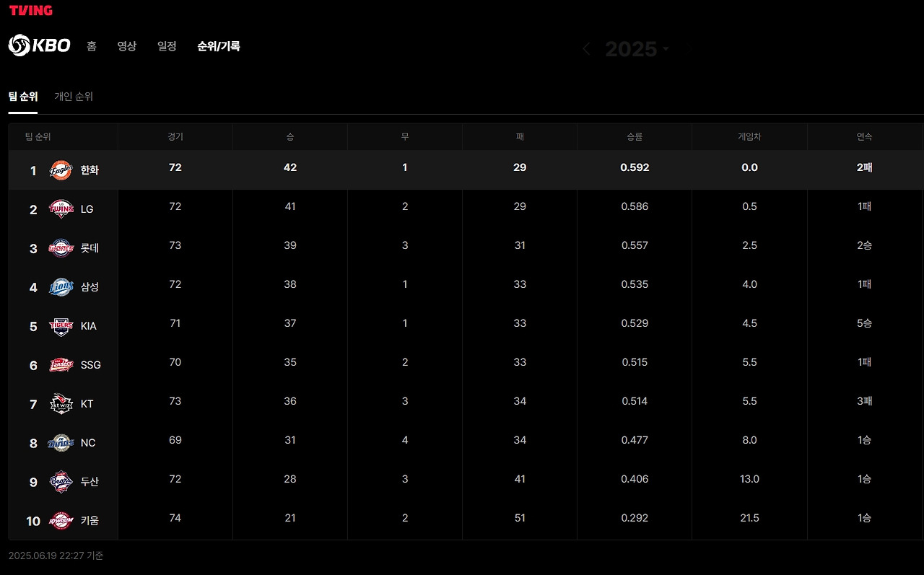Select the Lotte Giants team logo
Screen dimensions: 924x575
click(61, 248)
